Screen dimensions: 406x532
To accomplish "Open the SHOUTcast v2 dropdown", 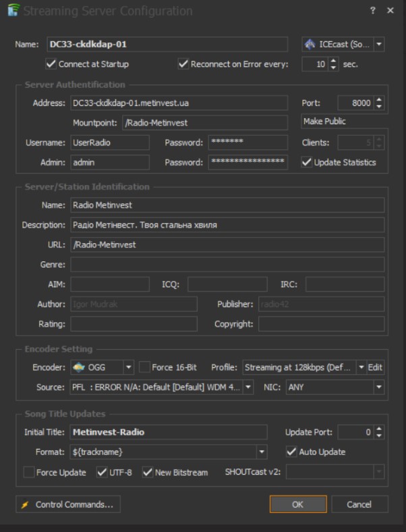I will [379, 472].
